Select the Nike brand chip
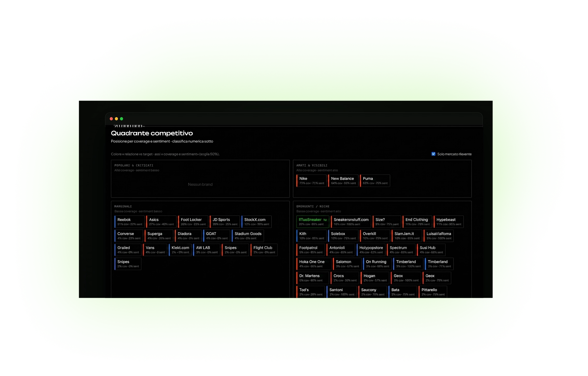 (311, 181)
